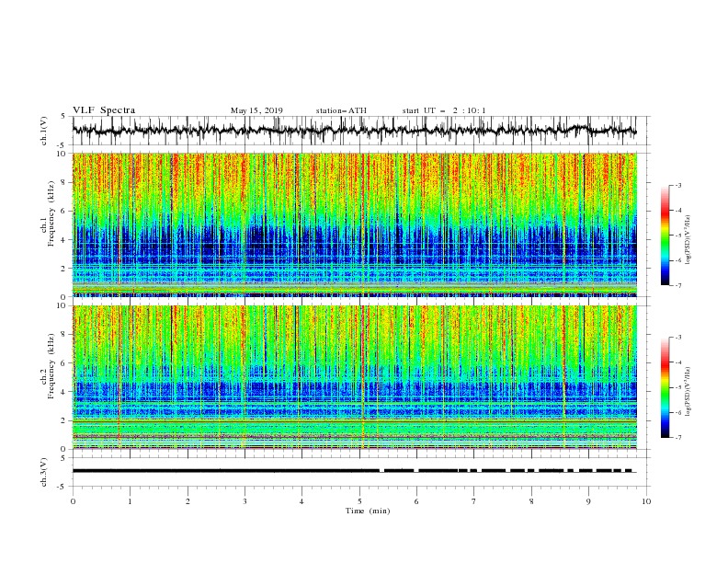728x563 pixels.
Task: Click the '9' tick on time axis
Action: [588, 501]
